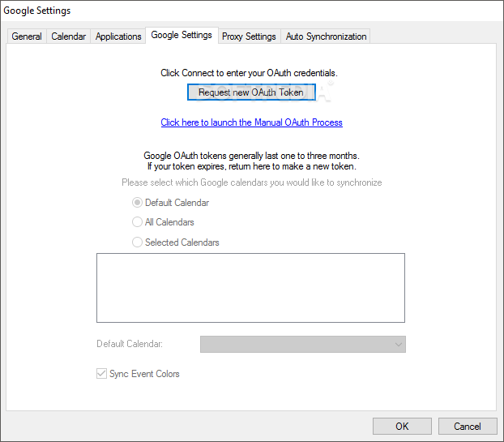504x442 pixels.
Task: Select the Google Settings tab
Action: tap(182, 35)
